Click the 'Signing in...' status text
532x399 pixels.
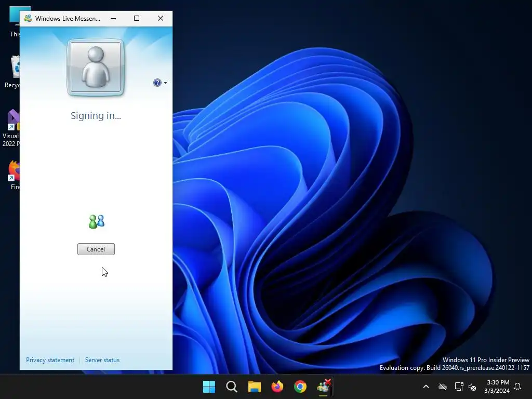96,116
